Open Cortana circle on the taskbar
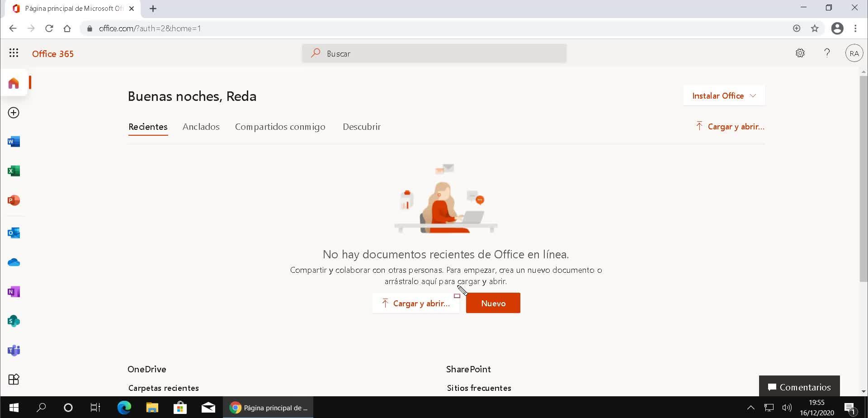868x418 pixels. pos(68,408)
